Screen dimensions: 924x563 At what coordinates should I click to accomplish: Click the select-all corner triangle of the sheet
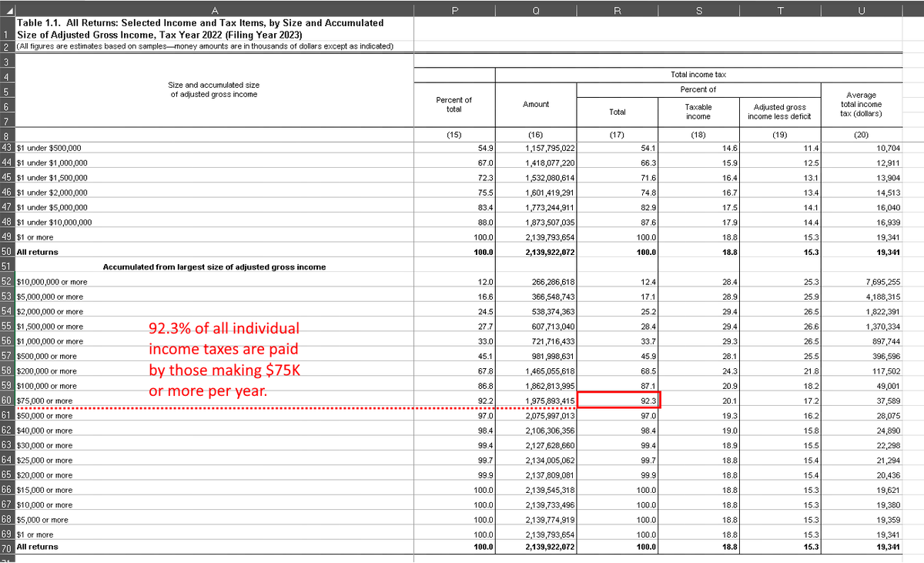click(7, 10)
